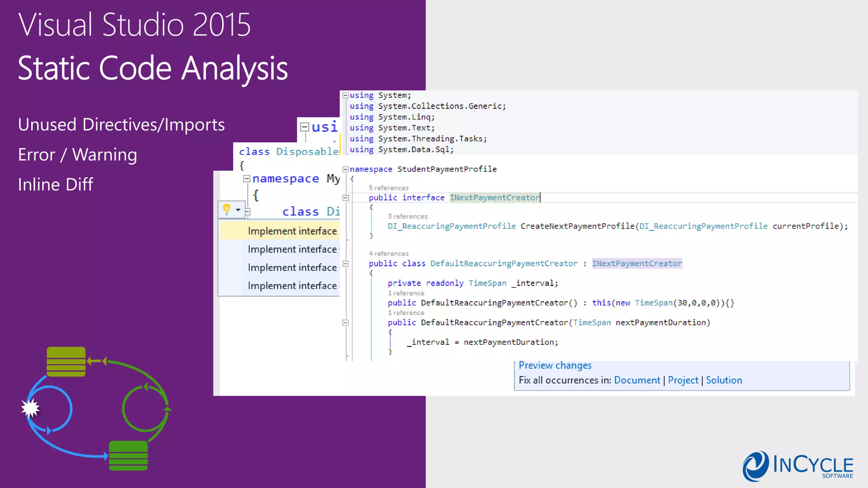Click the using System.Collections.Generic; line

point(428,106)
